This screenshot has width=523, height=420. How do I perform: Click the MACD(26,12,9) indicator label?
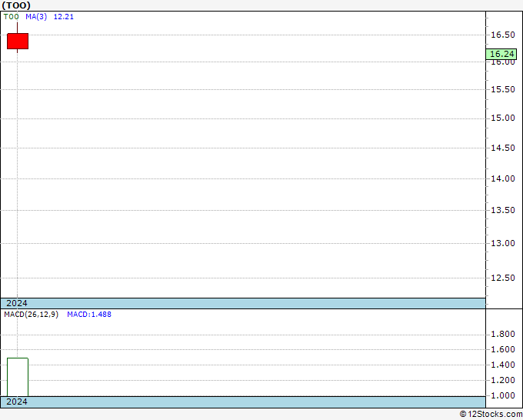(x=31, y=315)
